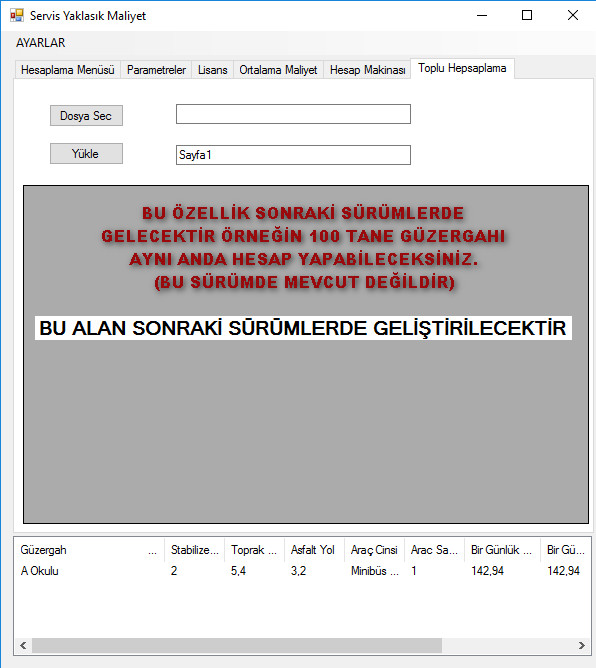Open the Parametreler tab
Screen dimensions: 596x668
(156, 70)
